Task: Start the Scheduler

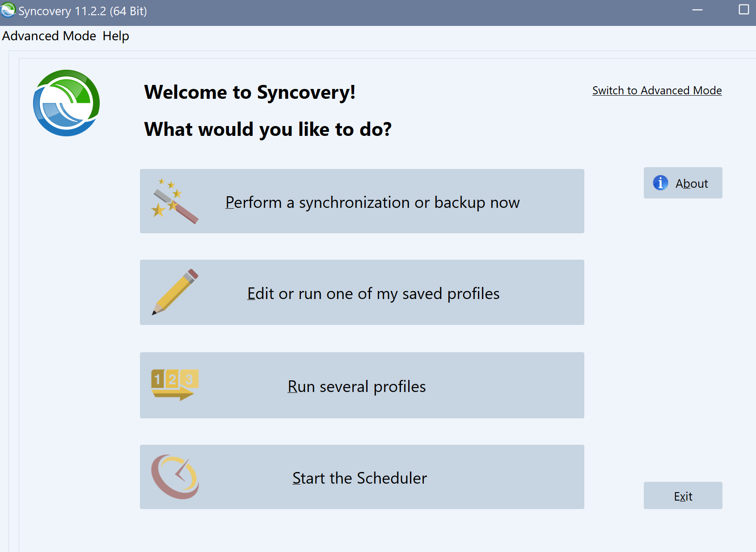Action: click(362, 477)
